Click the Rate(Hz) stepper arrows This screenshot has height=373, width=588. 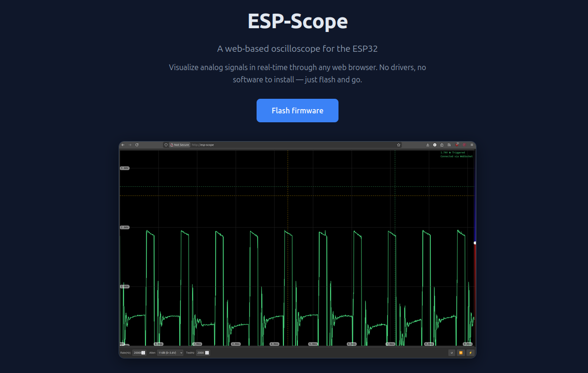[143, 352]
